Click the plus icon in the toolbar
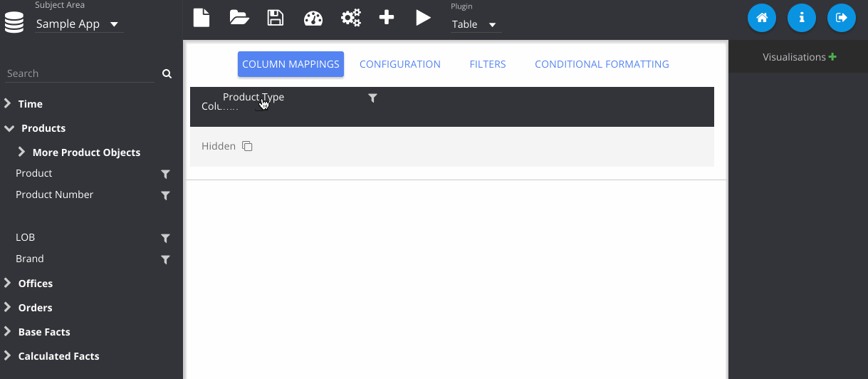Screen dimensions: 868x379 (x=387, y=18)
